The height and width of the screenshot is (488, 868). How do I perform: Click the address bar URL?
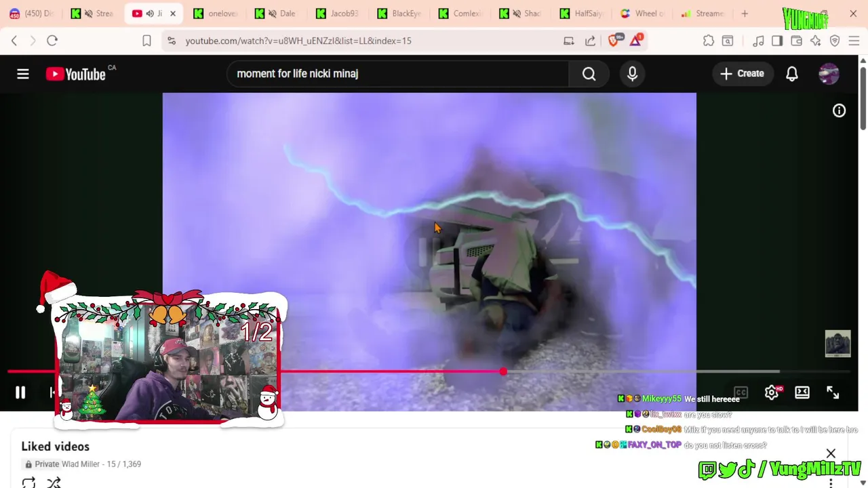298,41
